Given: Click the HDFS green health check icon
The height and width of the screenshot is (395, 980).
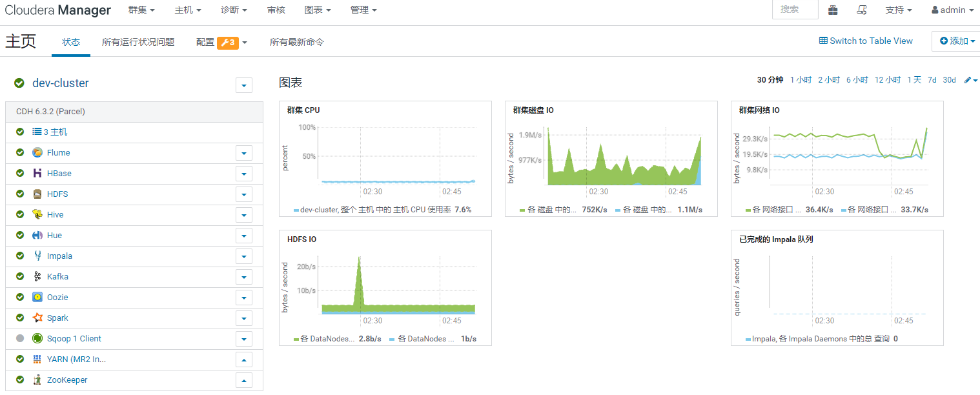Looking at the screenshot, I should click(x=20, y=194).
